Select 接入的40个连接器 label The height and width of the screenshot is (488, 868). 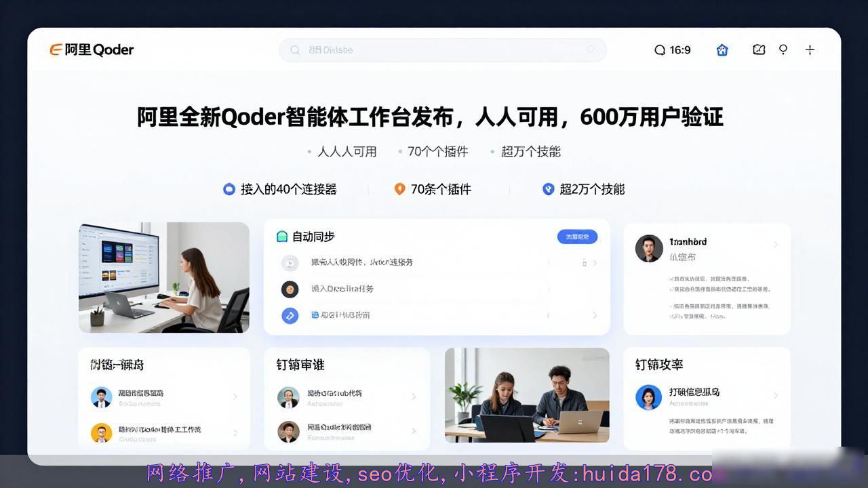coord(289,189)
